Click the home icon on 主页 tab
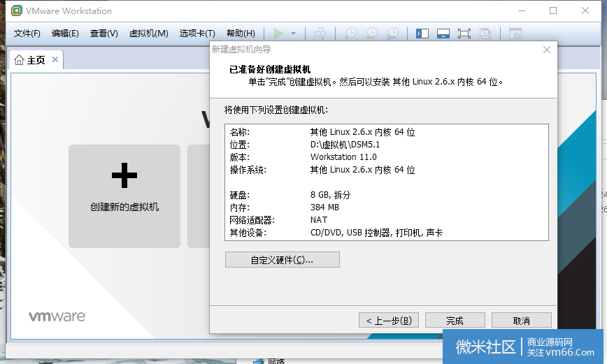The width and height of the screenshot is (607, 364). click(x=19, y=60)
